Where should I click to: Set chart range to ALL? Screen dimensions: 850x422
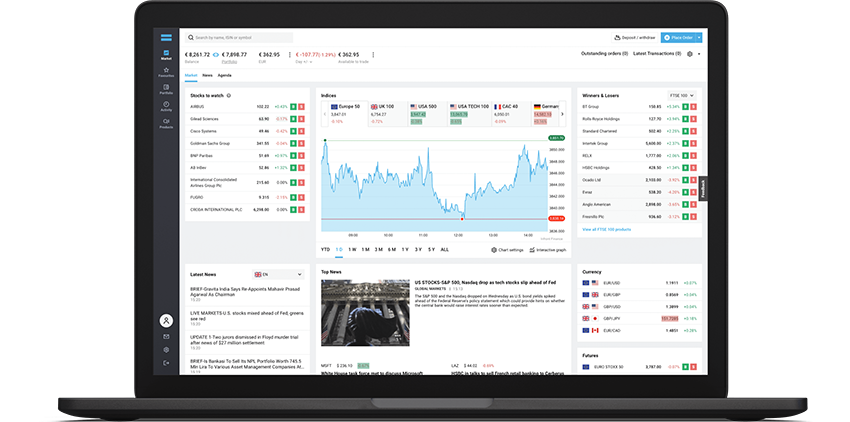point(445,250)
